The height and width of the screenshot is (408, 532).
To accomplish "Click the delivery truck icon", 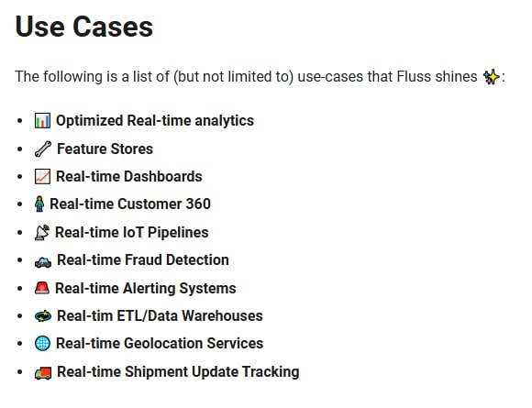I will pos(43,373).
